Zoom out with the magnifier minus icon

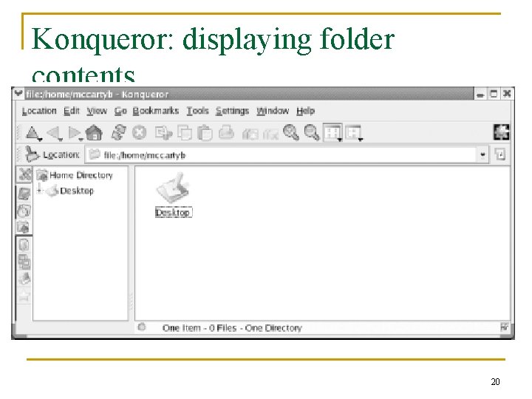(312, 133)
